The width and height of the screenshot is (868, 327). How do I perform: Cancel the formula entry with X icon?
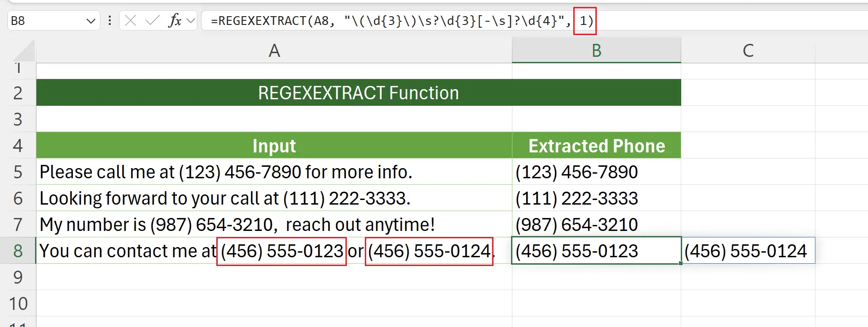pyautogui.click(x=131, y=21)
